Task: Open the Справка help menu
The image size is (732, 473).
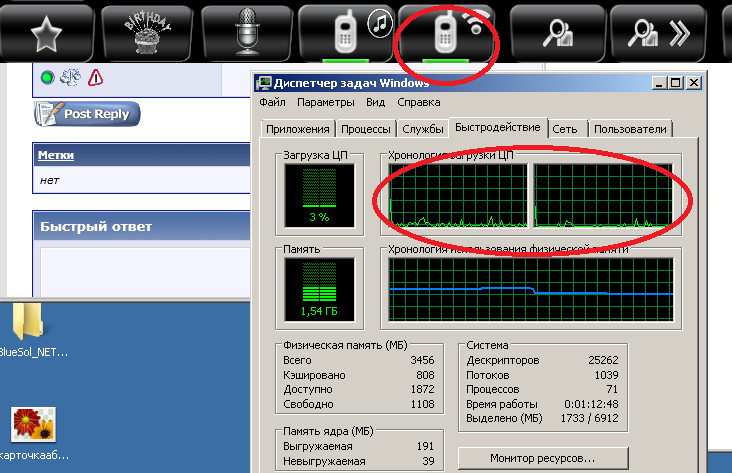Action: (418, 102)
